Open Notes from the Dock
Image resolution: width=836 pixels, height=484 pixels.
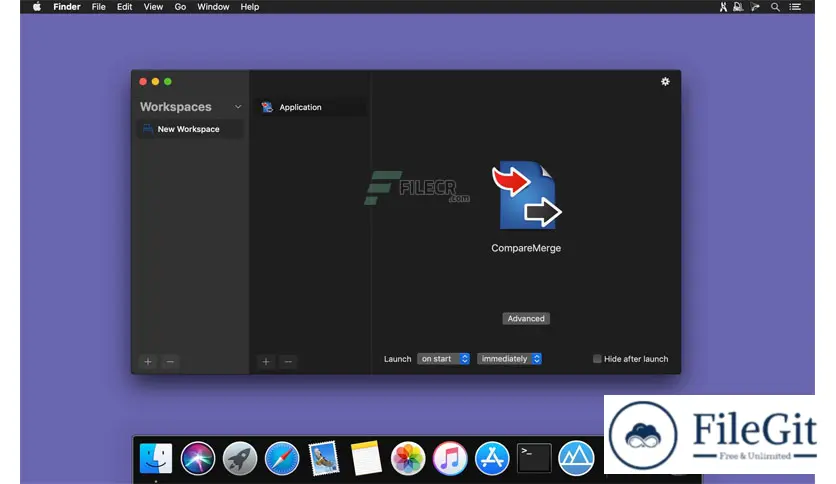pyautogui.click(x=366, y=458)
